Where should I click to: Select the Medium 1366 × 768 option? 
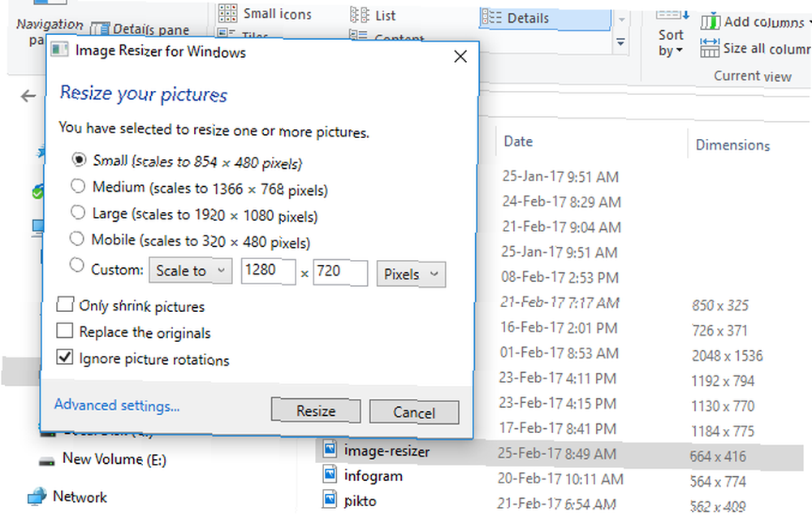(x=78, y=185)
